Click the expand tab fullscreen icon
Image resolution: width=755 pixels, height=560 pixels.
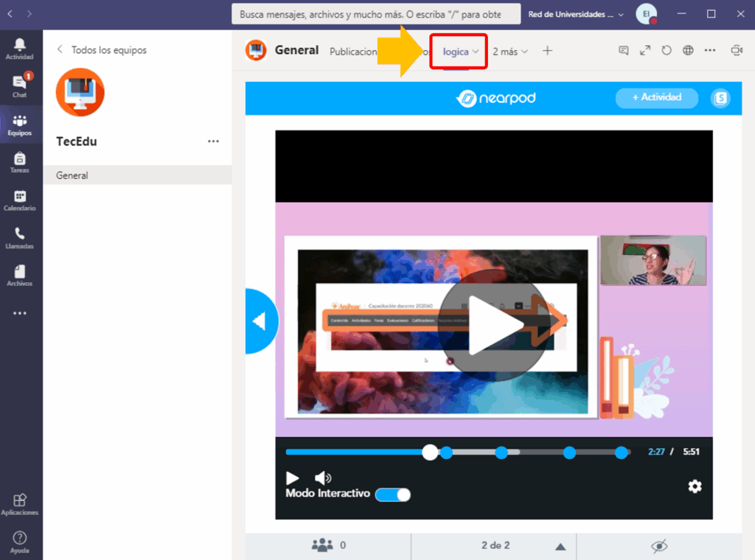[645, 51]
